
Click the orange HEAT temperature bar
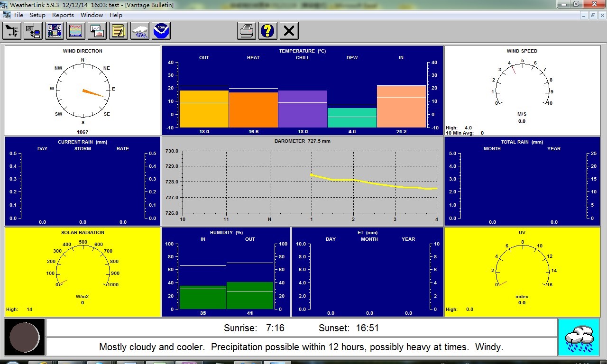tap(253, 109)
